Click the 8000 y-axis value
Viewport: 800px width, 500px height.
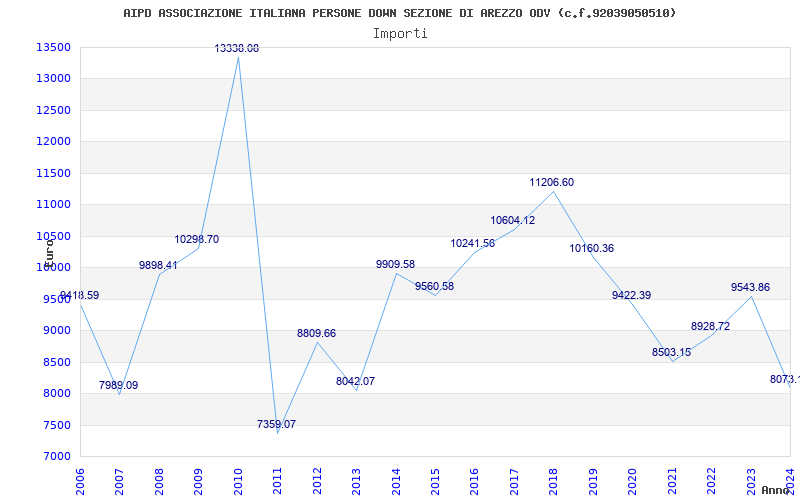(x=56, y=393)
